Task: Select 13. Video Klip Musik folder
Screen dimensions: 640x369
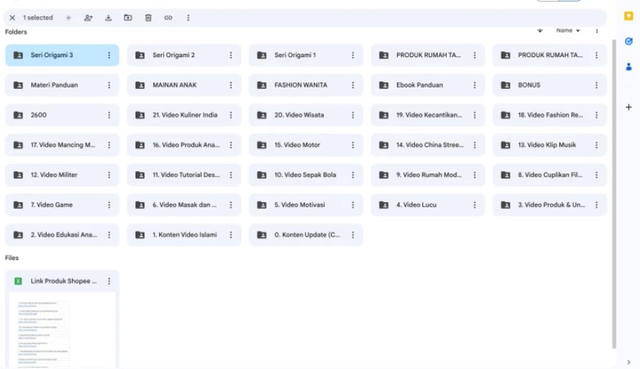Action: click(550, 145)
